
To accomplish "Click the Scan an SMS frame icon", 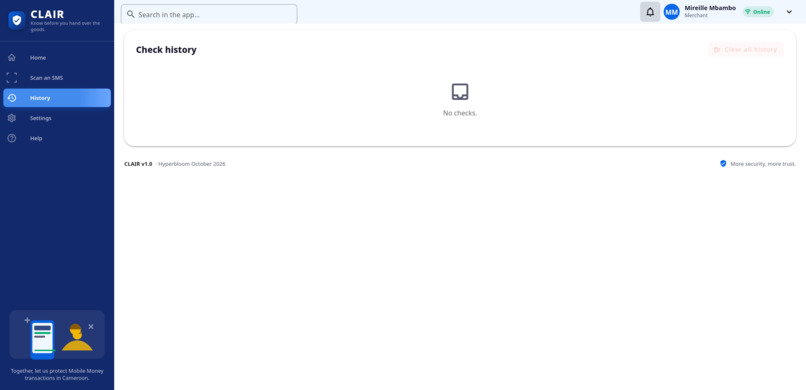I will click(x=12, y=78).
